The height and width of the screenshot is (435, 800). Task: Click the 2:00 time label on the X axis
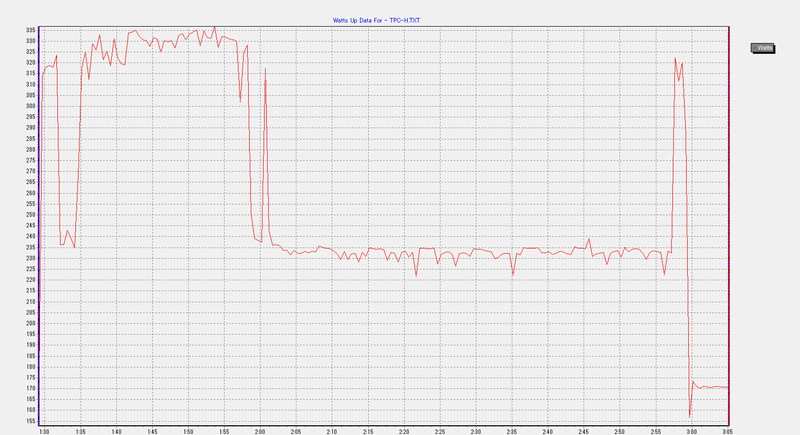pos(260,431)
